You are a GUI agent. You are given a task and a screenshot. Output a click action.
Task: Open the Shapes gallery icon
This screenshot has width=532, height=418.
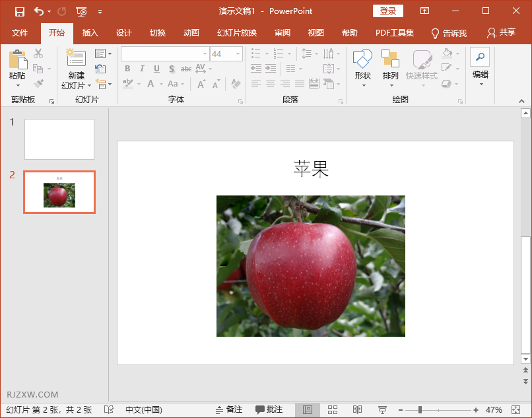(362, 64)
